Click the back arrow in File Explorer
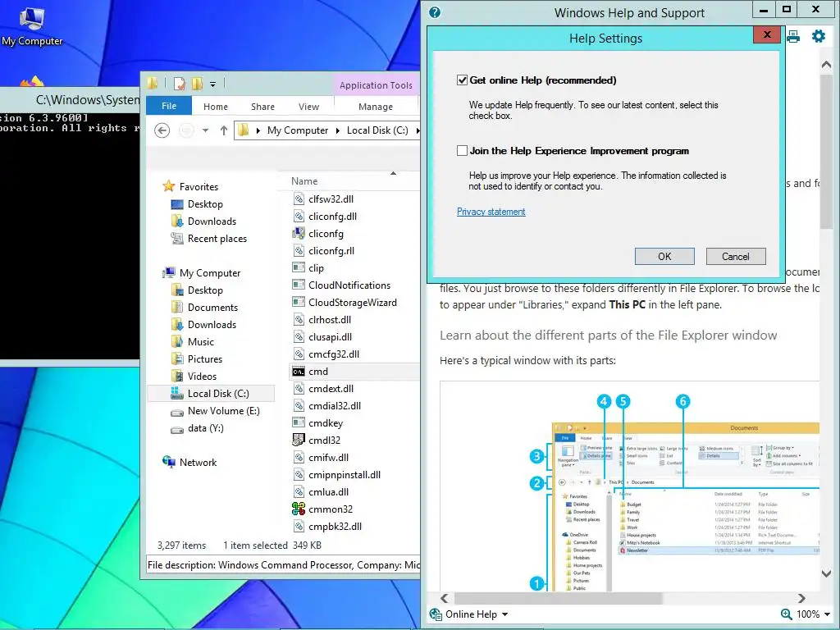Image resolution: width=840 pixels, height=630 pixels. tap(162, 130)
